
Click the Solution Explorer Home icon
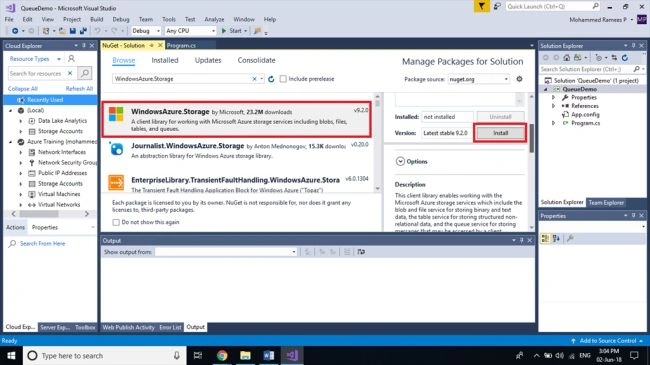pyautogui.click(x=566, y=58)
